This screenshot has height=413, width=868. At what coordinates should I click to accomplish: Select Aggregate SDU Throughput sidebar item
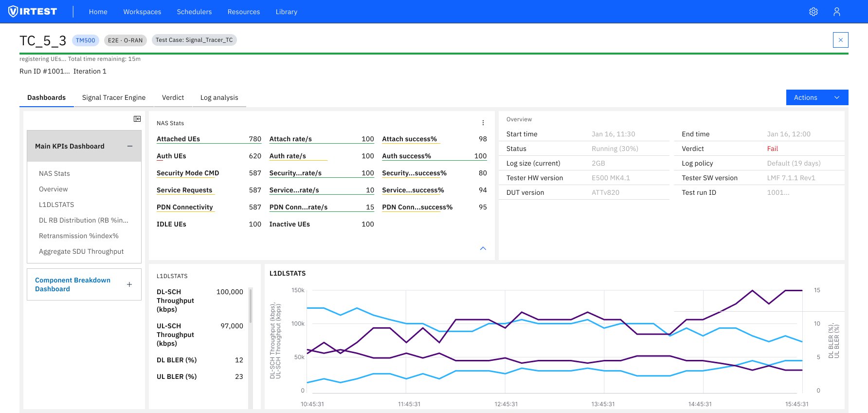coord(81,251)
